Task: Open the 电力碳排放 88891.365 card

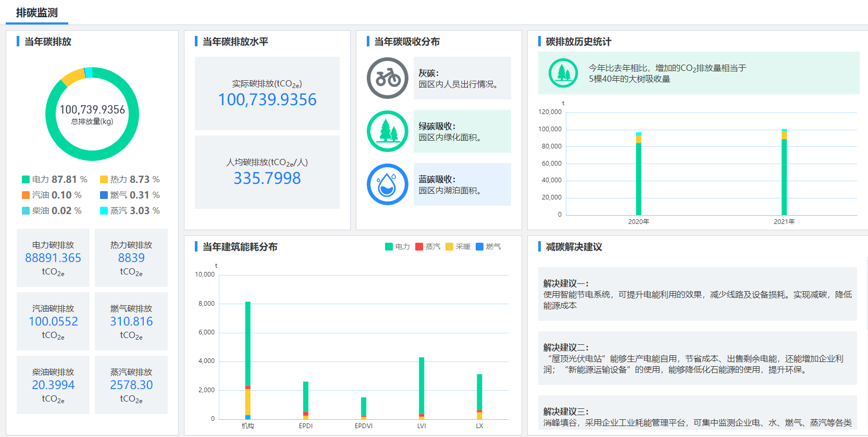Action: click(x=53, y=258)
